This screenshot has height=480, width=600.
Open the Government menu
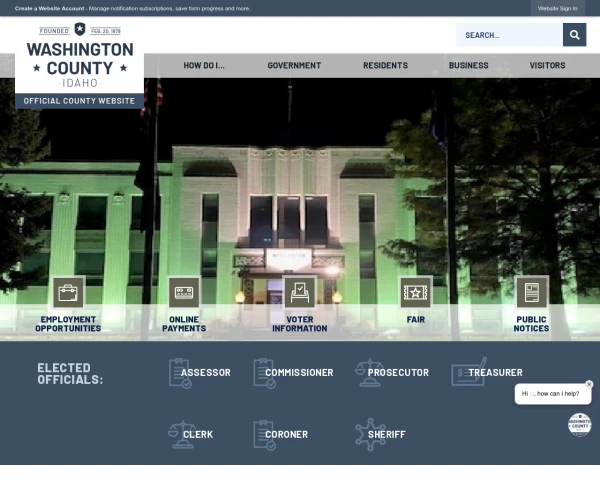click(294, 65)
